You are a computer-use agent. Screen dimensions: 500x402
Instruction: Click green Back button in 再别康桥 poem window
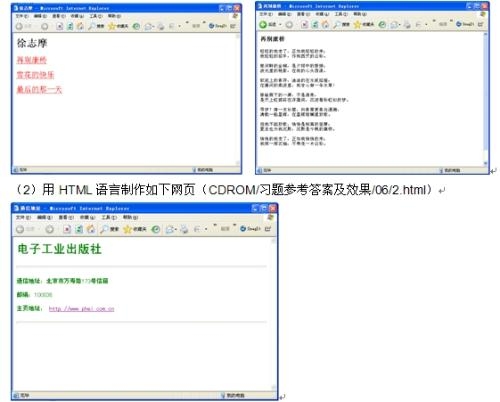(x=263, y=24)
